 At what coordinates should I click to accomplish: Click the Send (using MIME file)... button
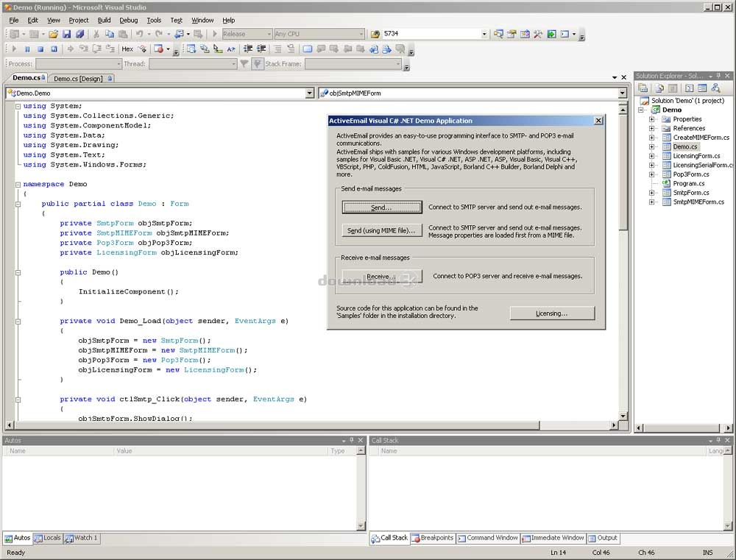381,230
